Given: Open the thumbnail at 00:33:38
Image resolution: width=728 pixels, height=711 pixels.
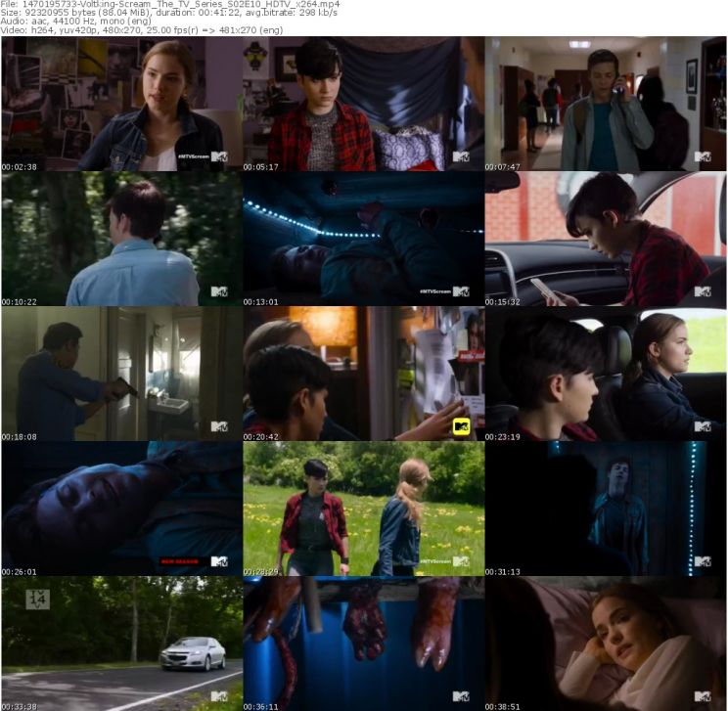Looking at the screenshot, I should [x=121, y=644].
